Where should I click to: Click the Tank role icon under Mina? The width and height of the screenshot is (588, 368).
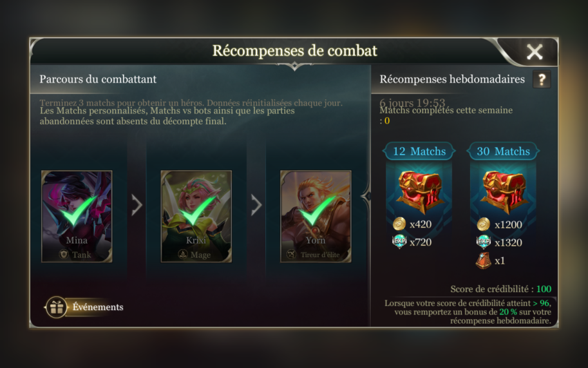[64, 255]
